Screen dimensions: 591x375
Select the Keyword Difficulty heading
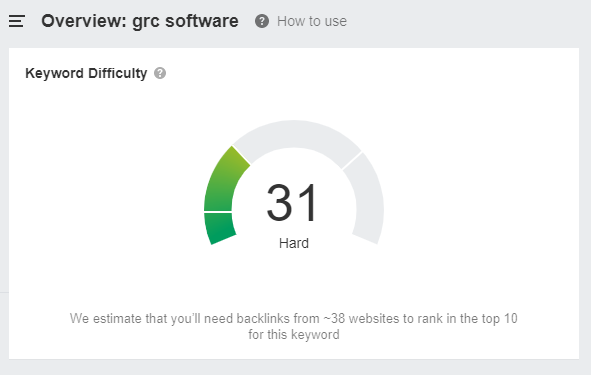(86, 73)
